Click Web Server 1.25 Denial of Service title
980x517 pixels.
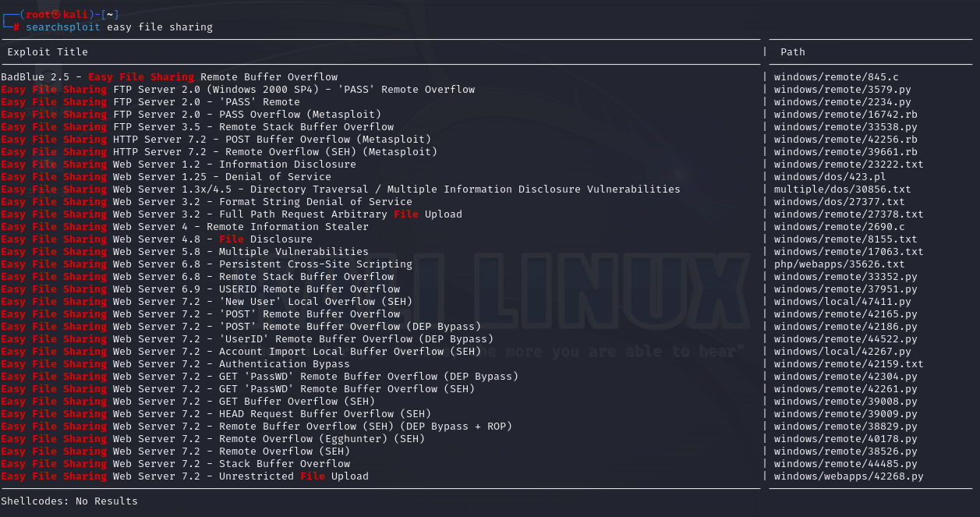tap(166, 177)
